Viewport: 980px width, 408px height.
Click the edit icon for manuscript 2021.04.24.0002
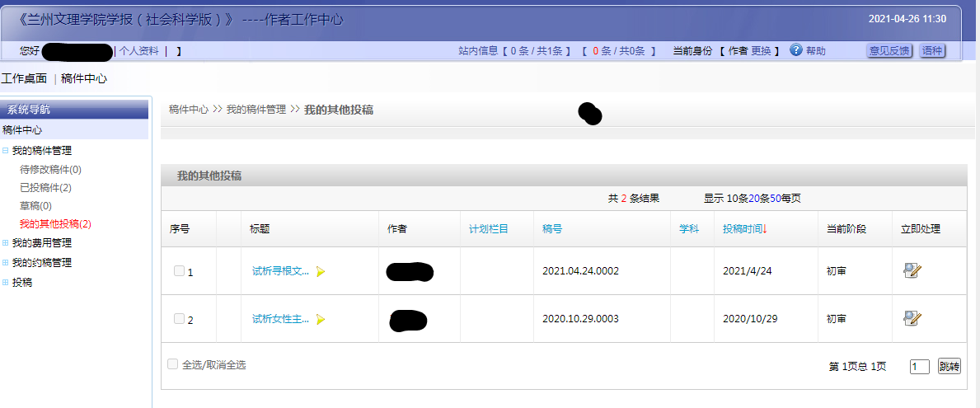point(912,270)
